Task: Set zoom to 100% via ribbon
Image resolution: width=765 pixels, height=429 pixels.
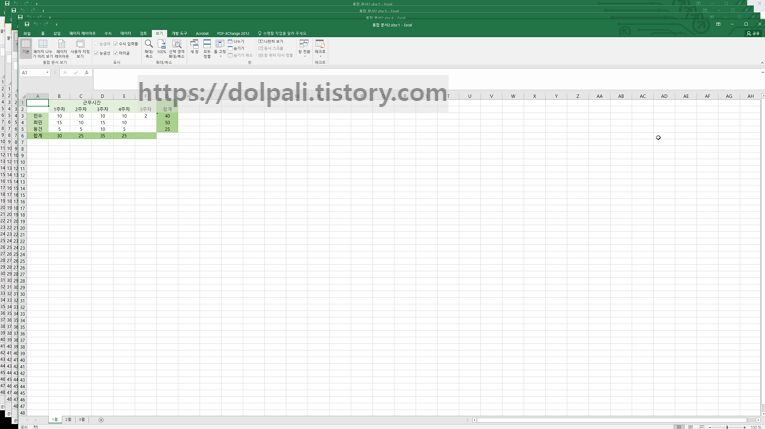Action: coord(161,47)
